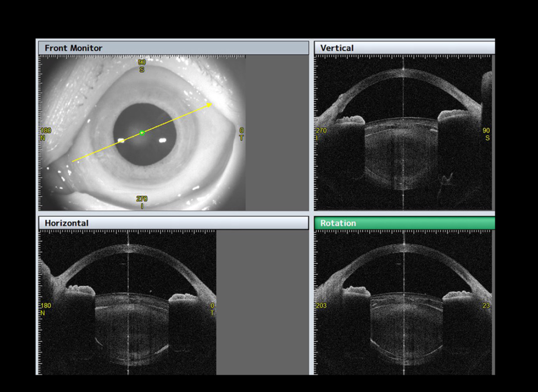Screen dimensions: 538x392
Task: Click the 0 T label in Front Monitor
Action: click(x=241, y=134)
